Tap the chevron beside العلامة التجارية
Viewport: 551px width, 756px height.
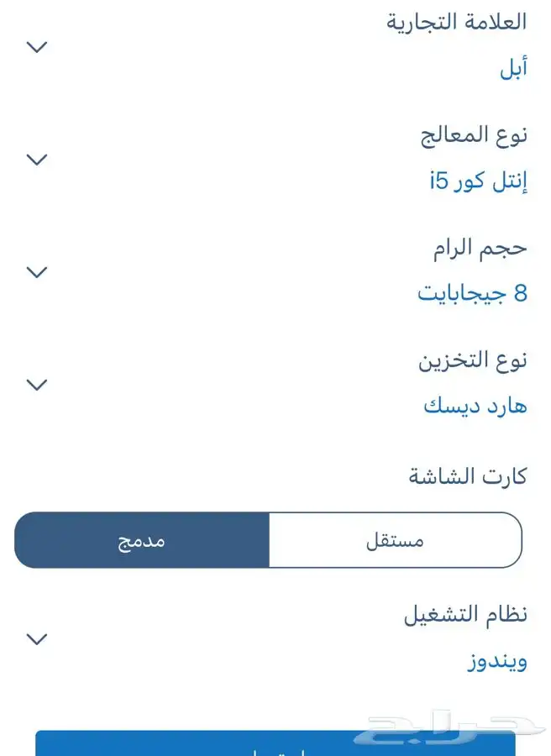[36, 47]
